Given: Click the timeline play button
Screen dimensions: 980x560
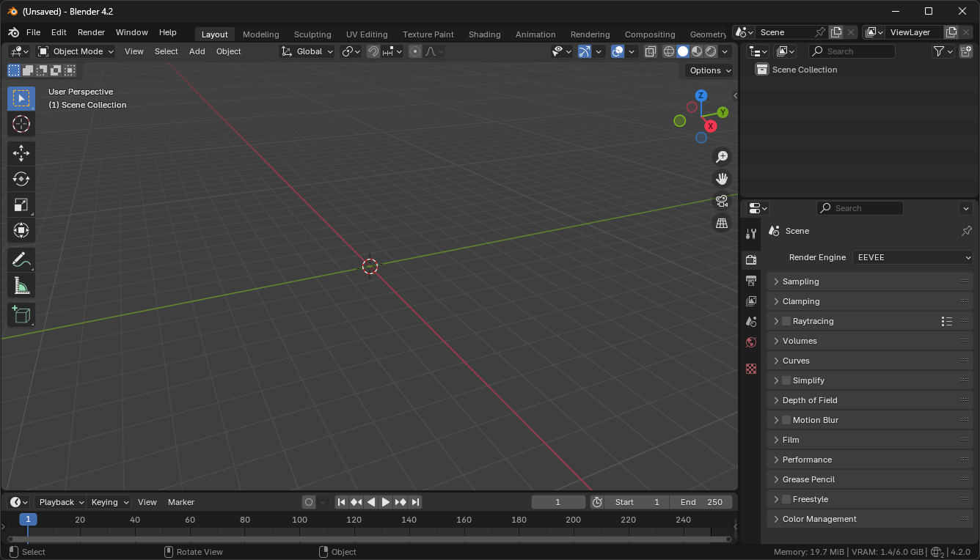Looking at the screenshot, I should pyautogui.click(x=385, y=502).
